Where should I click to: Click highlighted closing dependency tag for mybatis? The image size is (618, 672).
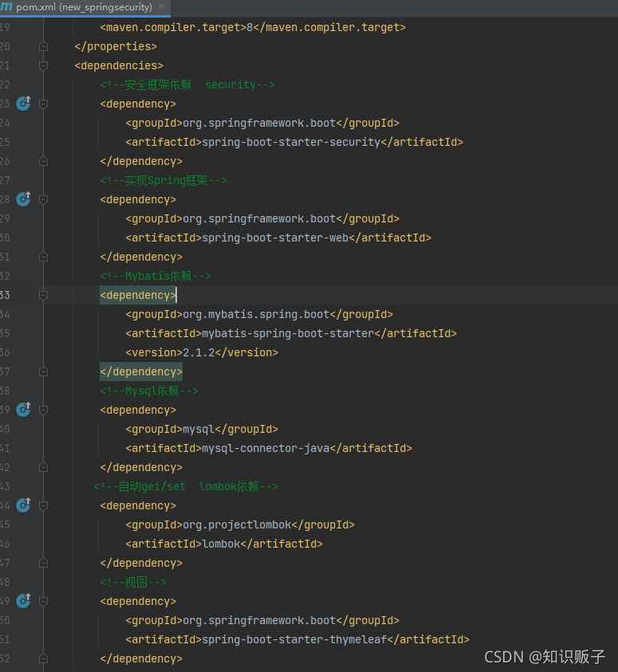141,371
